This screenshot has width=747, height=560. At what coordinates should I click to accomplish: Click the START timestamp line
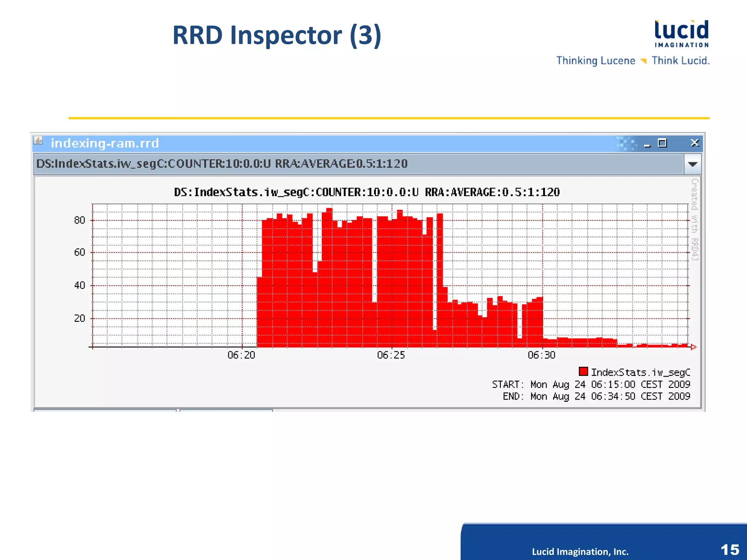591,385
